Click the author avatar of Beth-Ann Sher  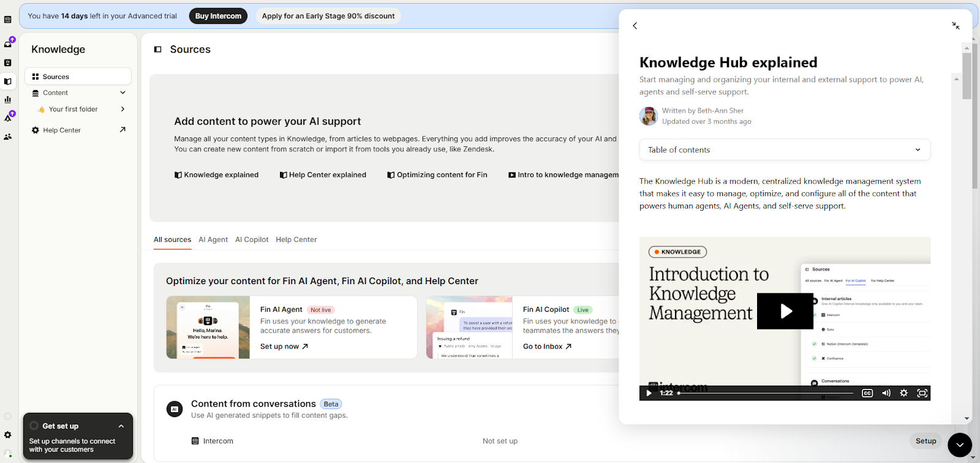[x=649, y=116]
